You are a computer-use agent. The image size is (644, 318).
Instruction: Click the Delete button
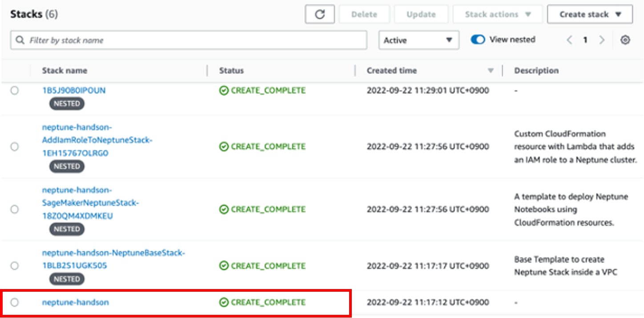tap(364, 14)
